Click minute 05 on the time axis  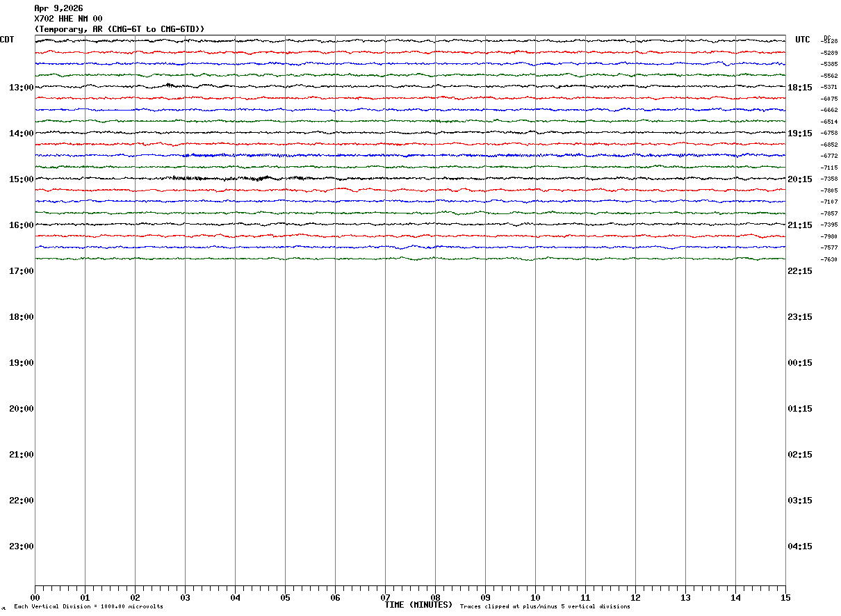click(x=285, y=598)
